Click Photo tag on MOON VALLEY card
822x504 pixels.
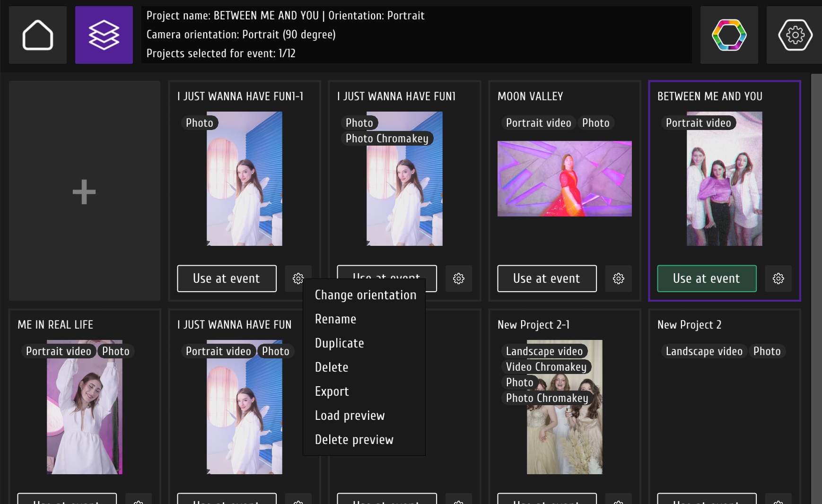pyautogui.click(x=596, y=123)
